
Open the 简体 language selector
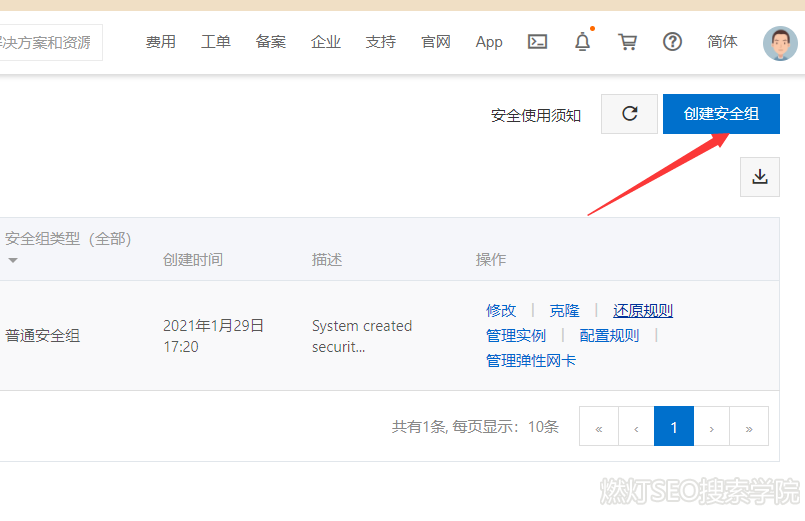coord(722,42)
